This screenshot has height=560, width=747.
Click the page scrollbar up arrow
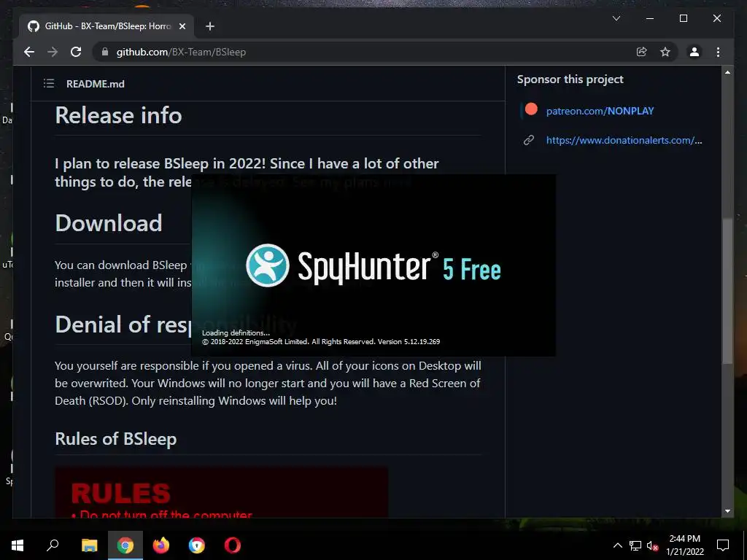click(727, 72)
